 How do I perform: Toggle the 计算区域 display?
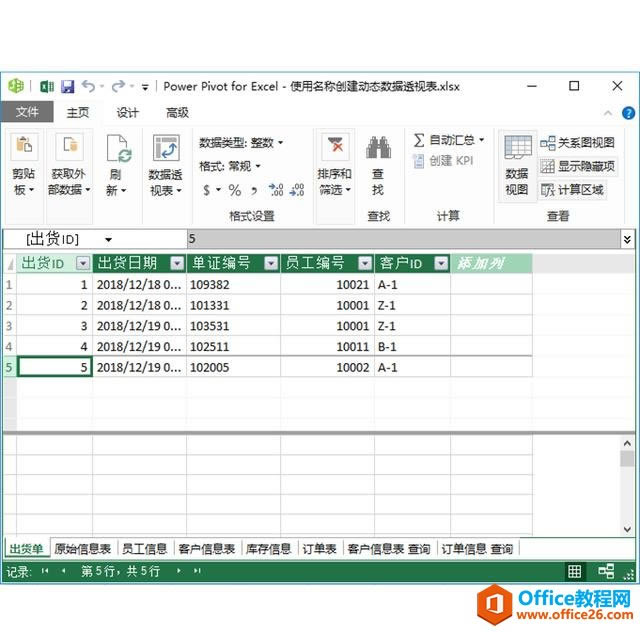click(572, 190)
